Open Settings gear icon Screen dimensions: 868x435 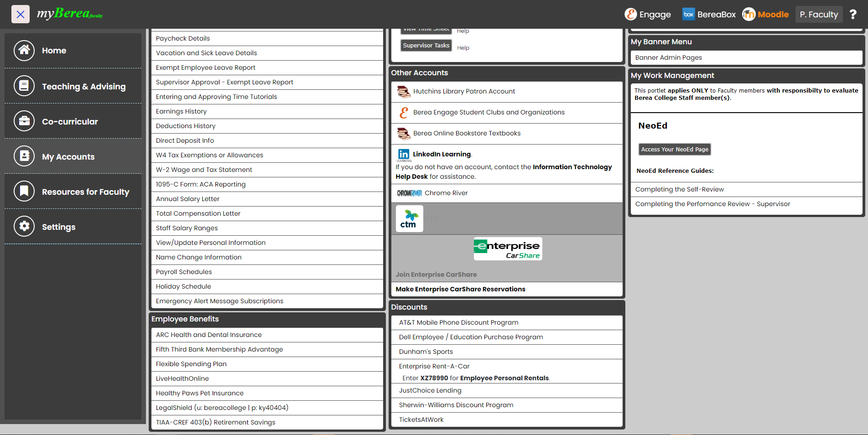24,227
